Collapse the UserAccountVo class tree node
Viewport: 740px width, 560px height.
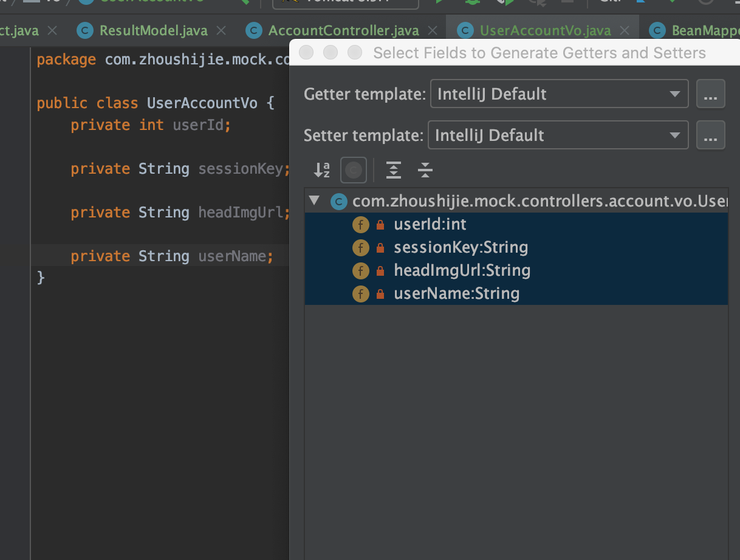coord(314,201)
